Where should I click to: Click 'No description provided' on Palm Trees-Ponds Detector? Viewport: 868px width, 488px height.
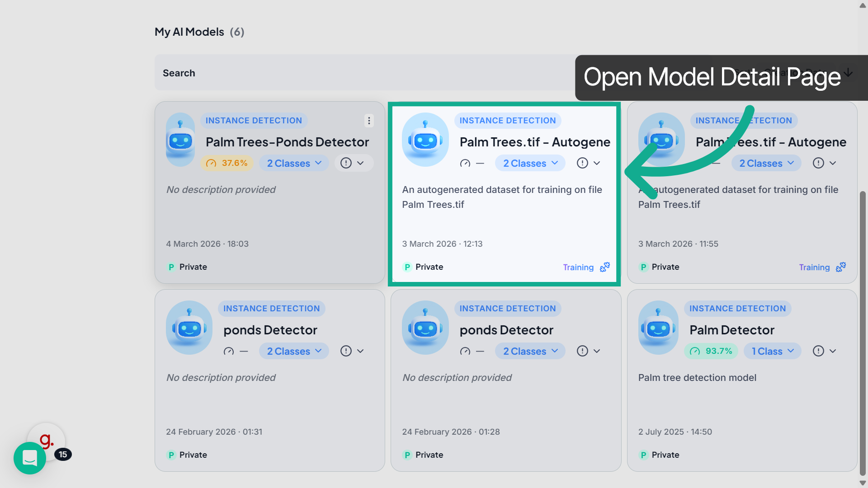(x=221, y=189)
